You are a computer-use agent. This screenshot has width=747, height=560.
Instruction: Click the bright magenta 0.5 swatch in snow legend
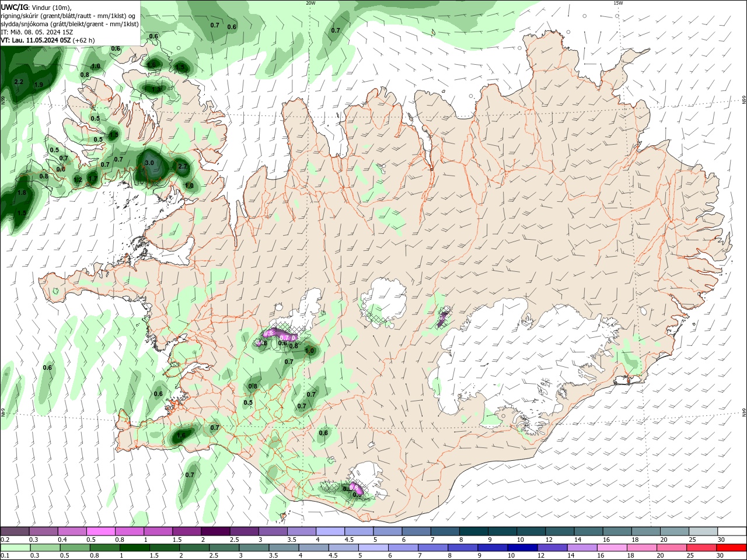pos(101,531)
